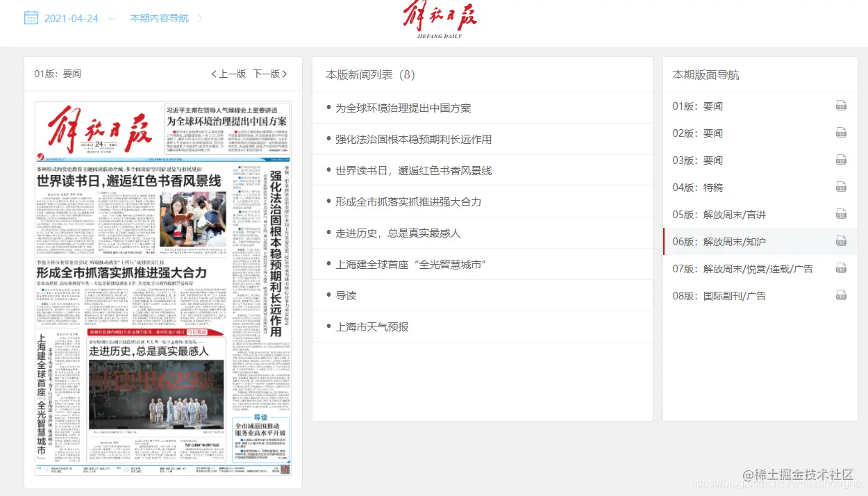Download PDF icon for 07版 悦赏/连载/广告
The width and height of the screenshot is (868, 496).
click(841, 268)
